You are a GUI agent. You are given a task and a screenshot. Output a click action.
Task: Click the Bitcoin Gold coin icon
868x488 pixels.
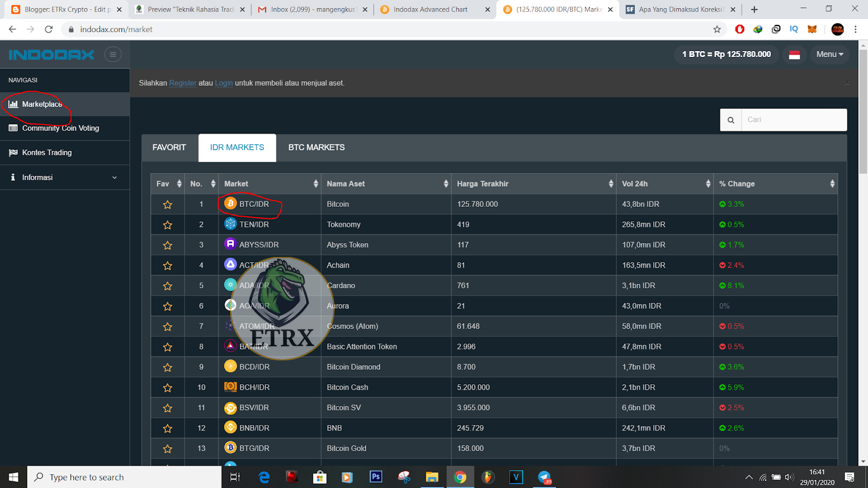coord(231,447)
